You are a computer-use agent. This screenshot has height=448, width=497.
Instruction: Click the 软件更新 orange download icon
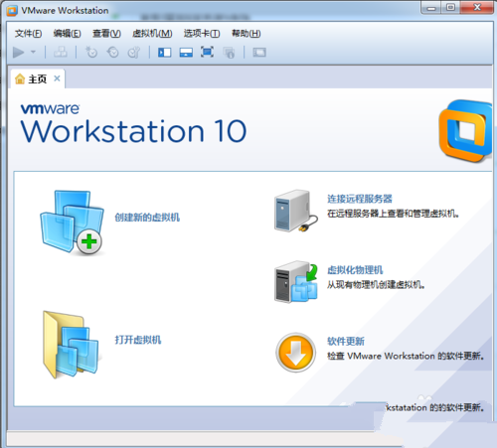pyautogui.click(x=295, y=353)
